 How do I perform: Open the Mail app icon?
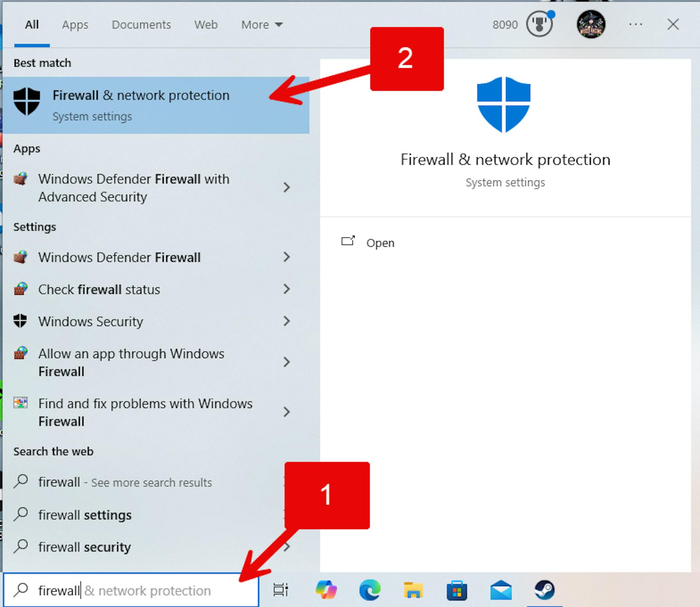pos(501,590)
